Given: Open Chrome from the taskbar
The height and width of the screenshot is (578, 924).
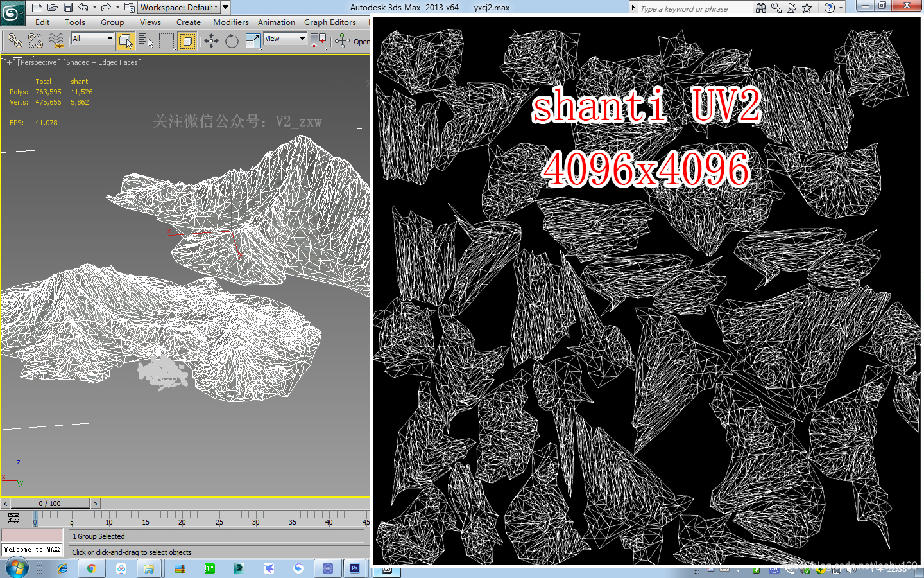Looking at the screenshot, I should tap(91, 568).
